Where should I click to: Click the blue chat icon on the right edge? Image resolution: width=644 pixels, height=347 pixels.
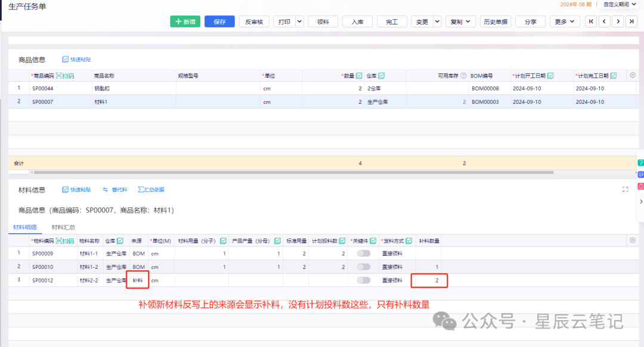tap(640, 175)
